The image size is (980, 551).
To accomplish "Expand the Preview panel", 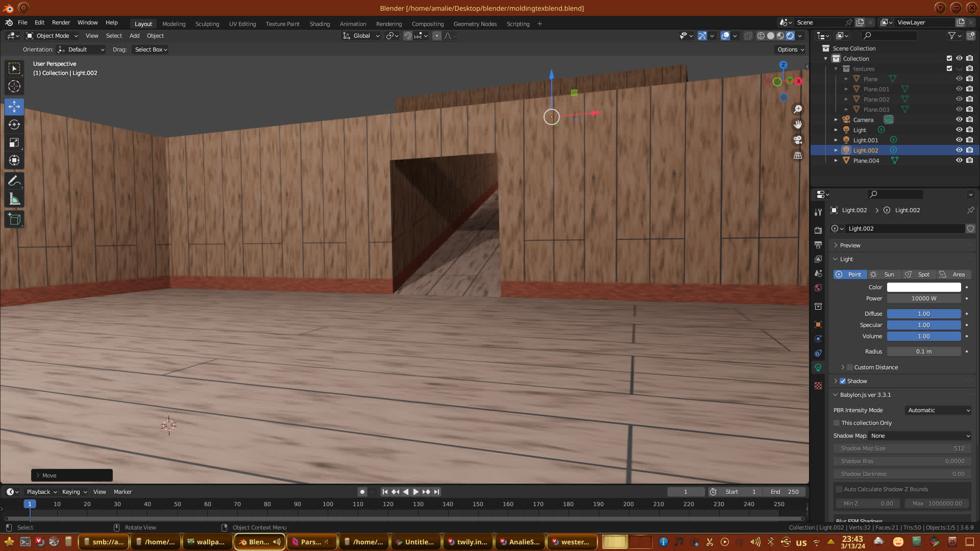I will [850, 245].
